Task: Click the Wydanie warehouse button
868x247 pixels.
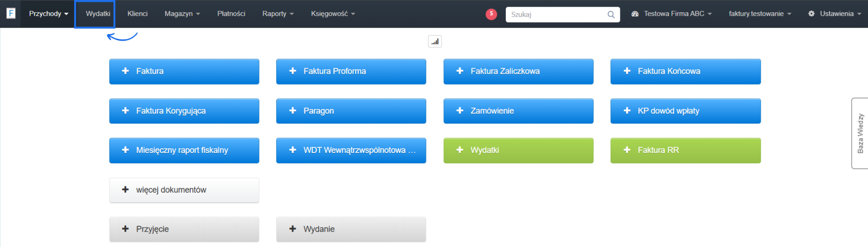Action: tap(351, 229)
